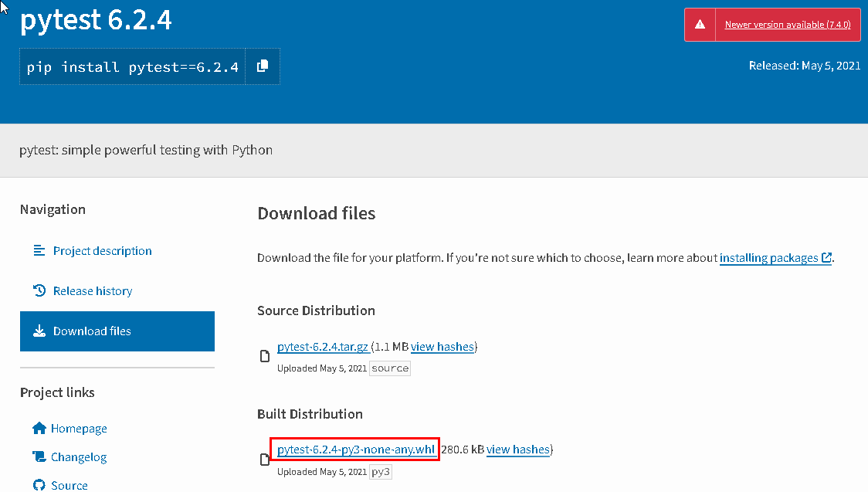
Task: Download pytest-6.2.4.tar.gz source file
Action: click(323, 347)
